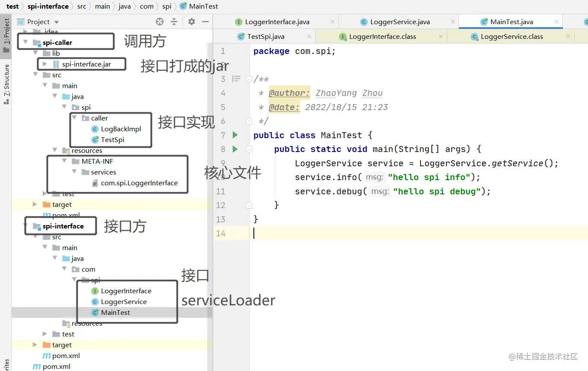Click the @date tag in the Javadoc
Screen dimensions: 588x371
[284, 107]
